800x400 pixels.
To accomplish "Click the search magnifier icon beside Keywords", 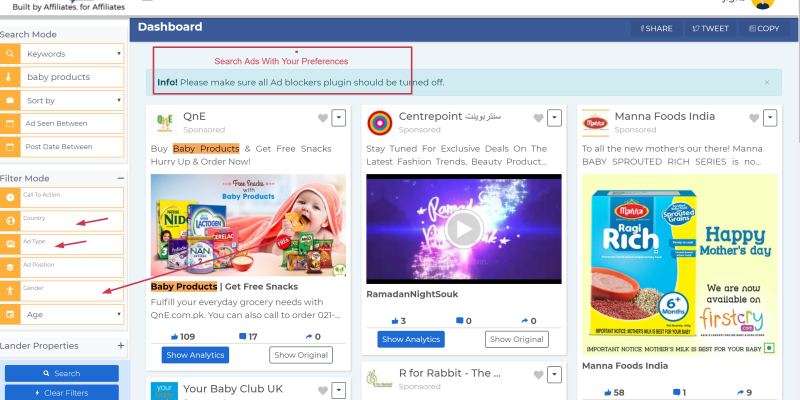I will (x=10, y=54).
